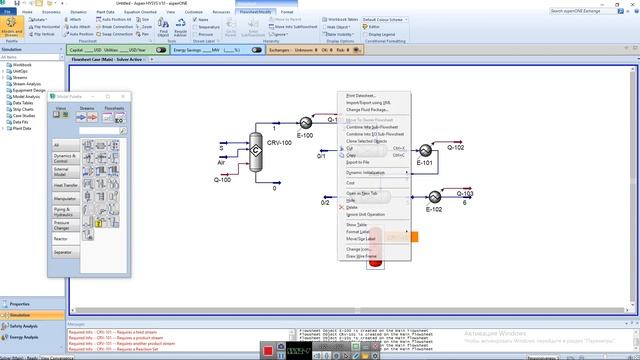The width and height of the screenshot is (640, 360).
Task: Select Workbook in the Simulation tree
Action: pos(22,65)
